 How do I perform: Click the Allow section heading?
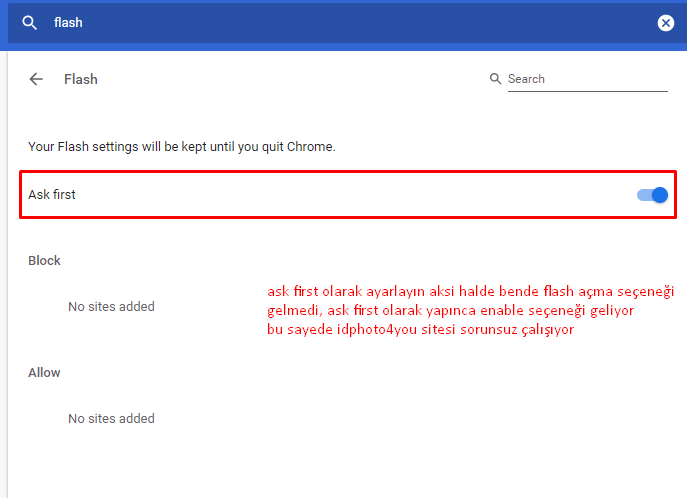pos(44,373)
